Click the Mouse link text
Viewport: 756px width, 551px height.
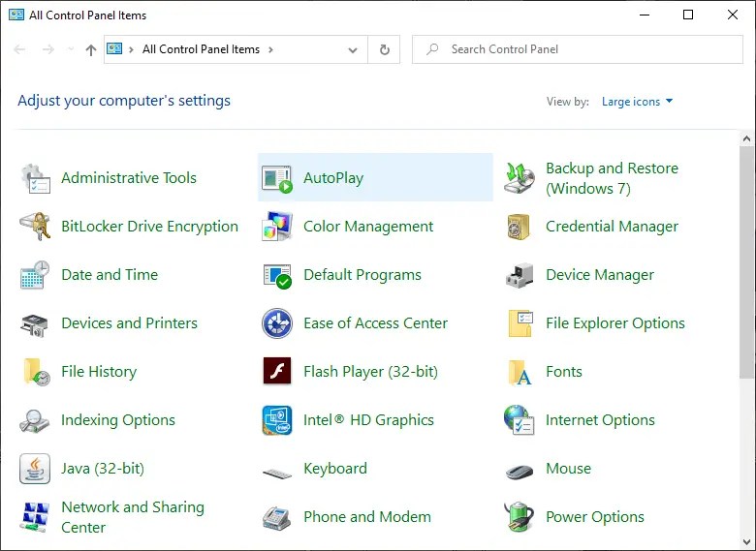(x=568, y=468)
